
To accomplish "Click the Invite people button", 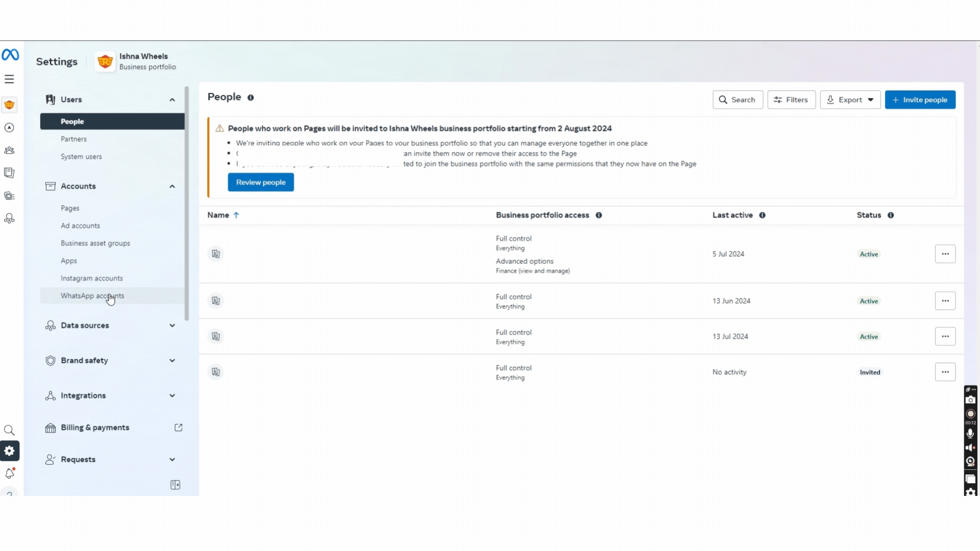I will click(x=920, y=100).
